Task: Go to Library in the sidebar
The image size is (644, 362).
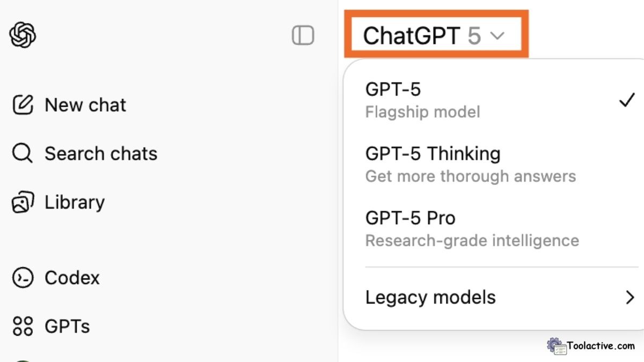Action: (75, 203)
